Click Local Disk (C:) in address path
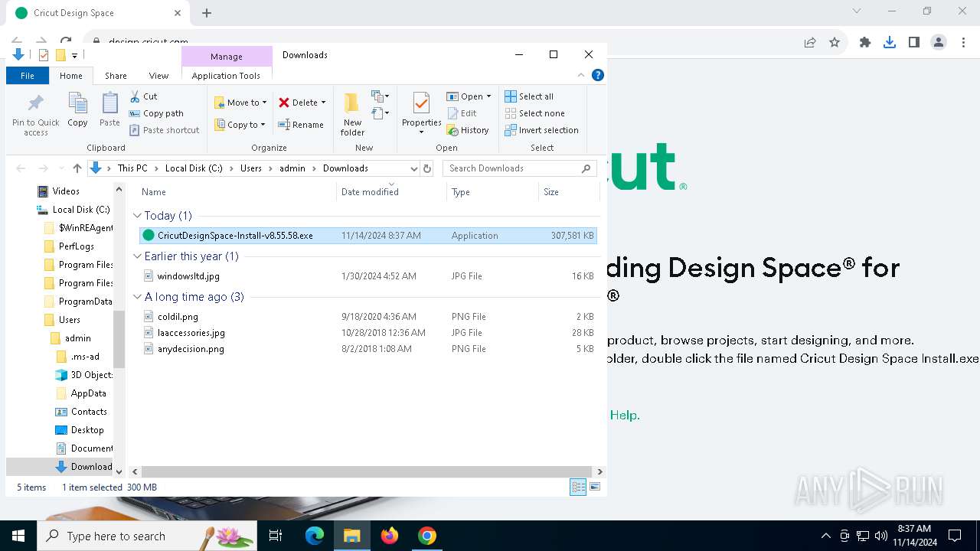The width and height of the screenshot is (980, 551). [194, 168]
